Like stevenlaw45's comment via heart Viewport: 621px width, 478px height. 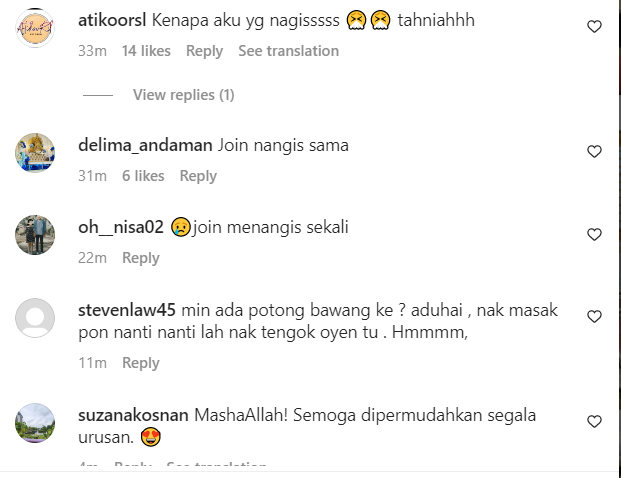pyautogui.click(x=594, y=316)
